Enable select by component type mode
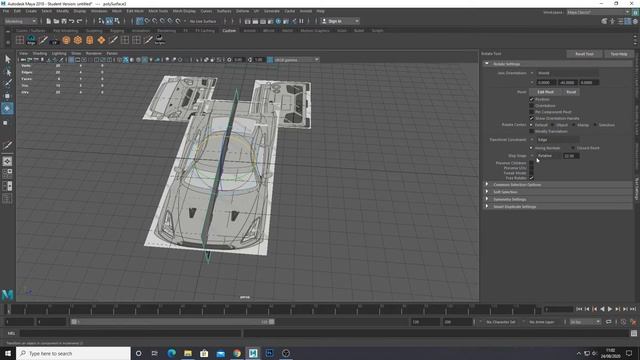Viewport: 640px width, 360px height. coord(117,21)
